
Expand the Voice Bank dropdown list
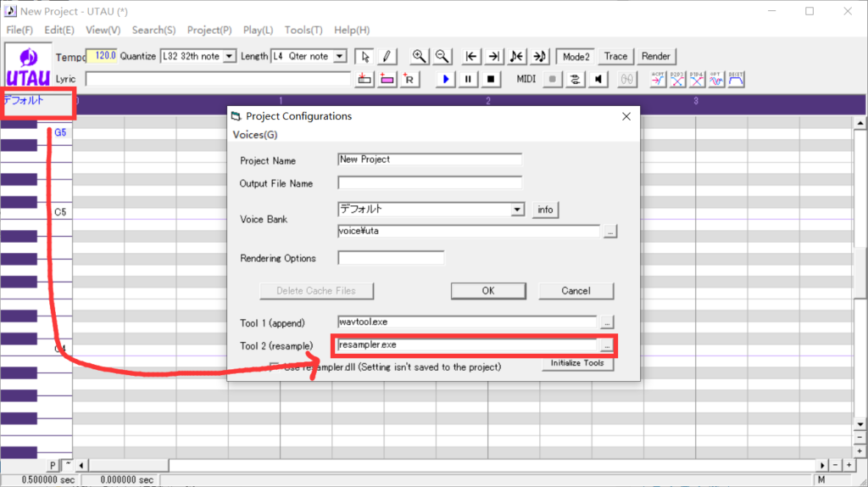coord(518,210)
